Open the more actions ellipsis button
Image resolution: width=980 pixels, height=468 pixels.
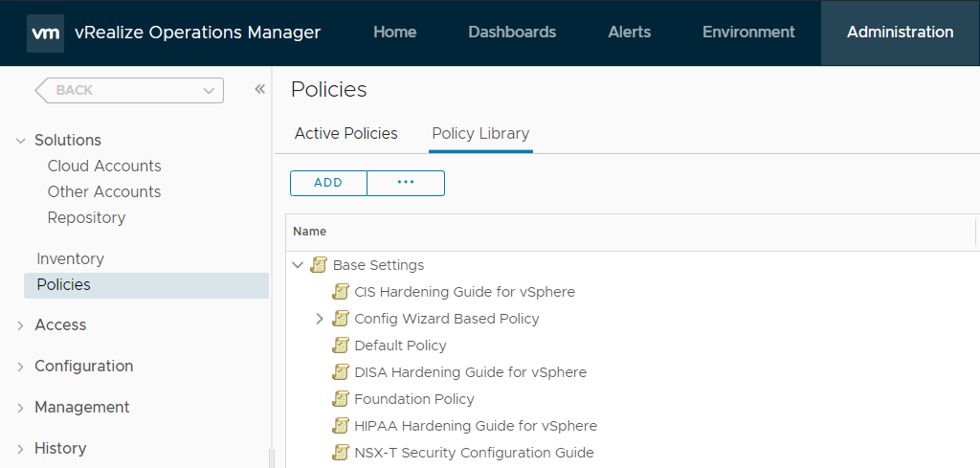click(406, 183)
